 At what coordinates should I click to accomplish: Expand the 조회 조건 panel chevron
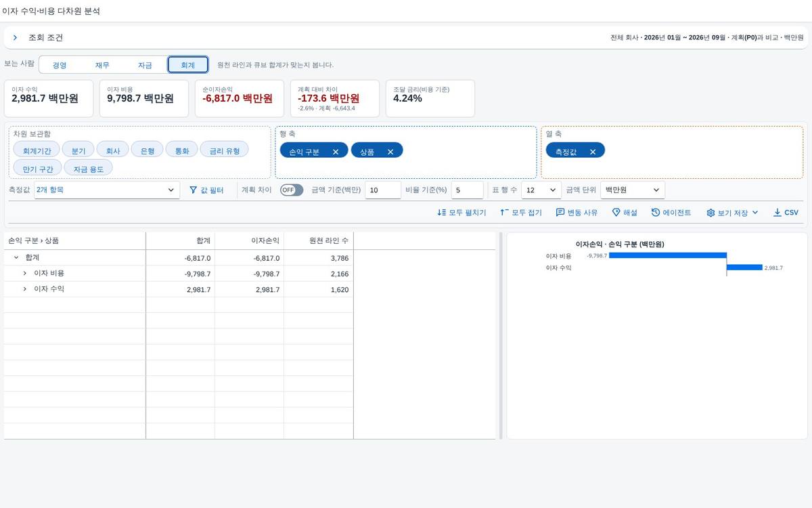click(x=15, y=38)
